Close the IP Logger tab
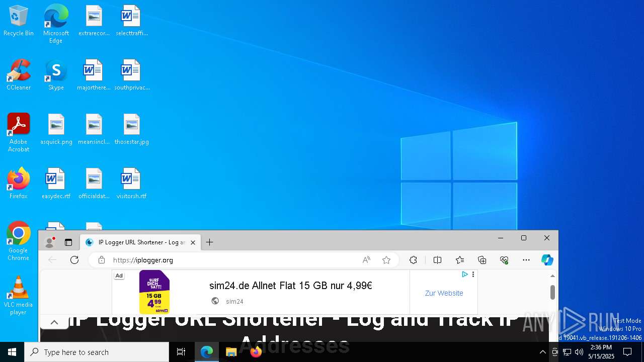The width and height of the screenshot is (644, 362). click(193, 242)
